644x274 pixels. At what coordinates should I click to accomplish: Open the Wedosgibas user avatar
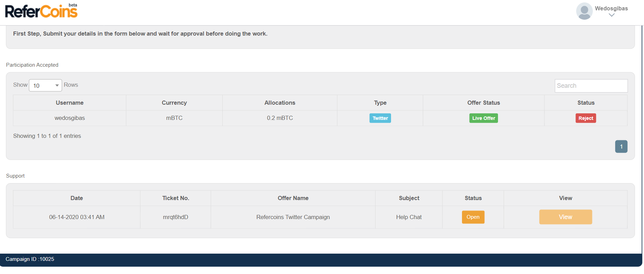[584, 11]
